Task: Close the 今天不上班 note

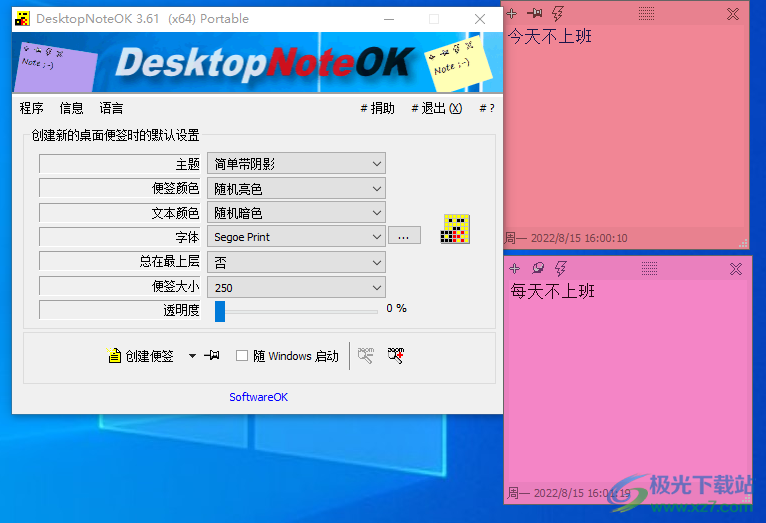Action: tap(733, 14)
